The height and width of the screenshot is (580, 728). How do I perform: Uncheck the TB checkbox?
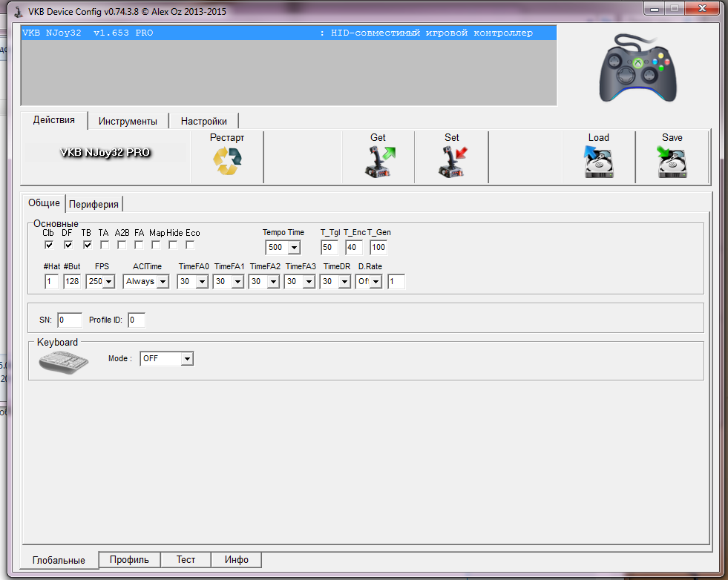point(88,245)
